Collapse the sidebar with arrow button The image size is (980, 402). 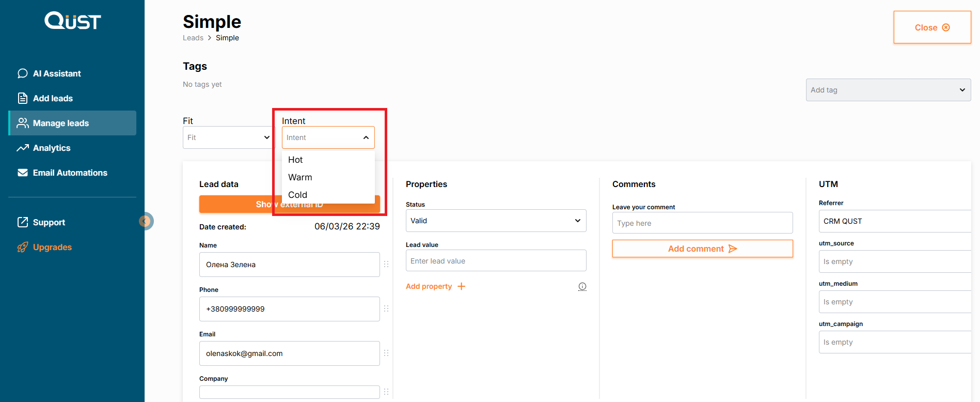click(x=146, y=221)
